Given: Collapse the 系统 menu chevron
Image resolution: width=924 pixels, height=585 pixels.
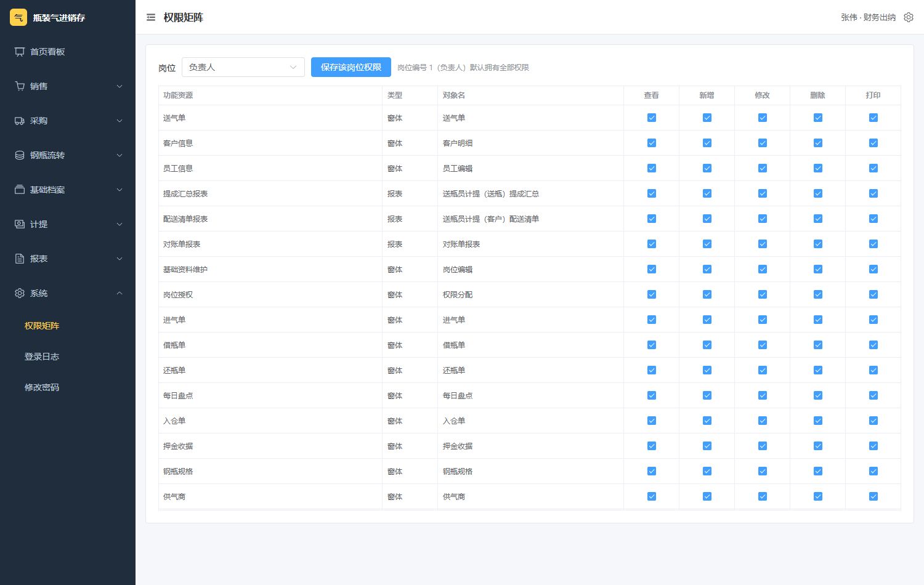Looking at the screenshot, I should click(120, 293).
